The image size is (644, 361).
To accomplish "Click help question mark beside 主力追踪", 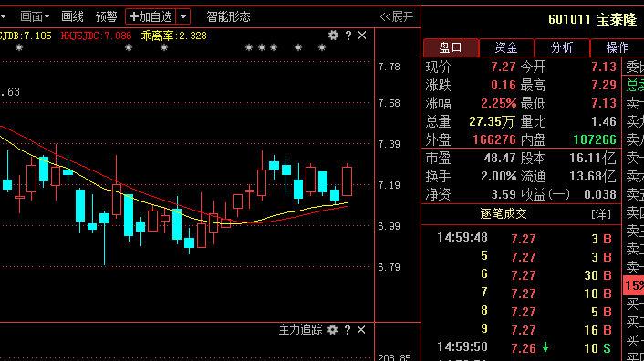I will pyautogui.click(x=348, y=329).
